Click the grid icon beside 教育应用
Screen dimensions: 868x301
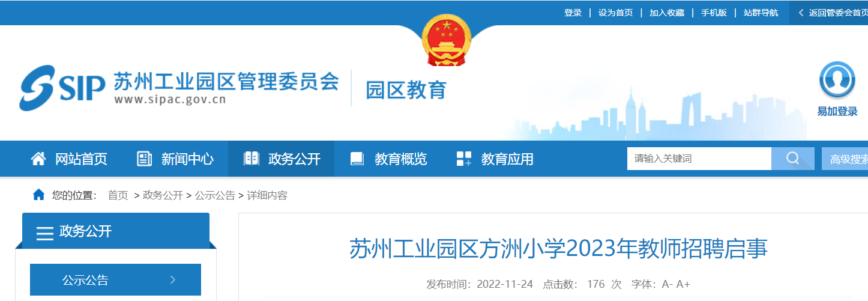[x=464, y=159]
